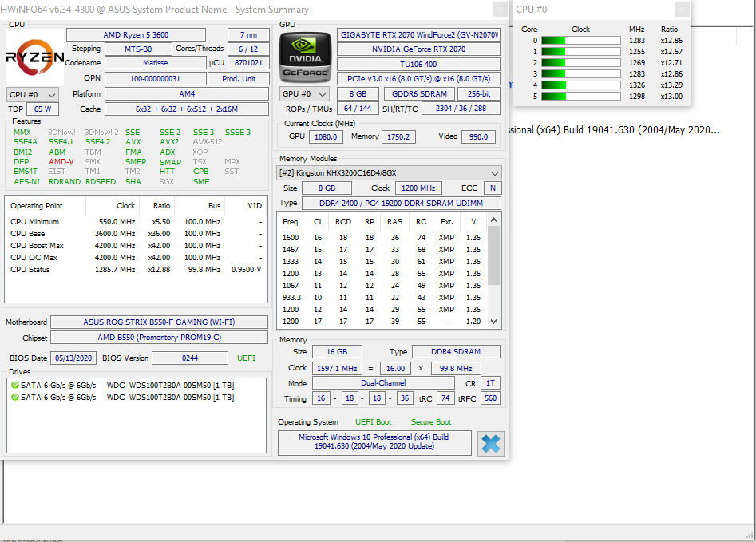Click the AVX2 feature label
Screen dimensions: 756x542
pos(169,142)
